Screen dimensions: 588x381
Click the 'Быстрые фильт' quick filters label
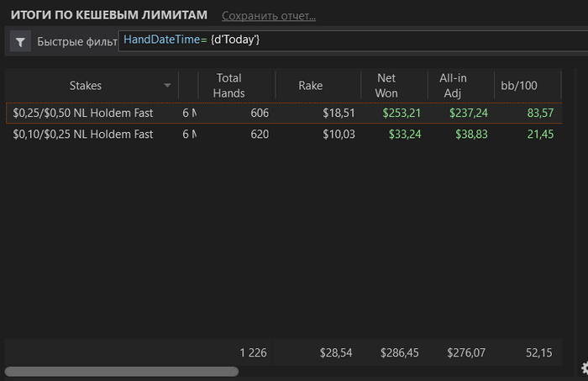coord(76,40)
